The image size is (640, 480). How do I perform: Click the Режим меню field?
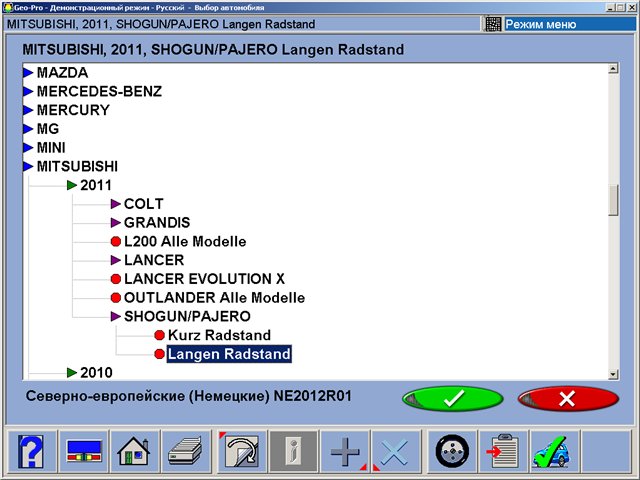pos(570,24)
